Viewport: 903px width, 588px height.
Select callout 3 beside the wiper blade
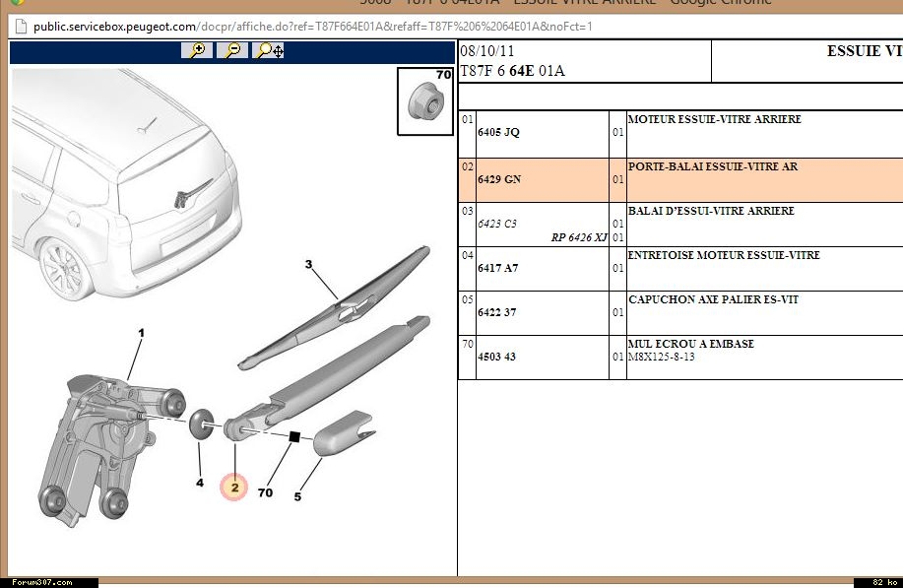point(308,264)
